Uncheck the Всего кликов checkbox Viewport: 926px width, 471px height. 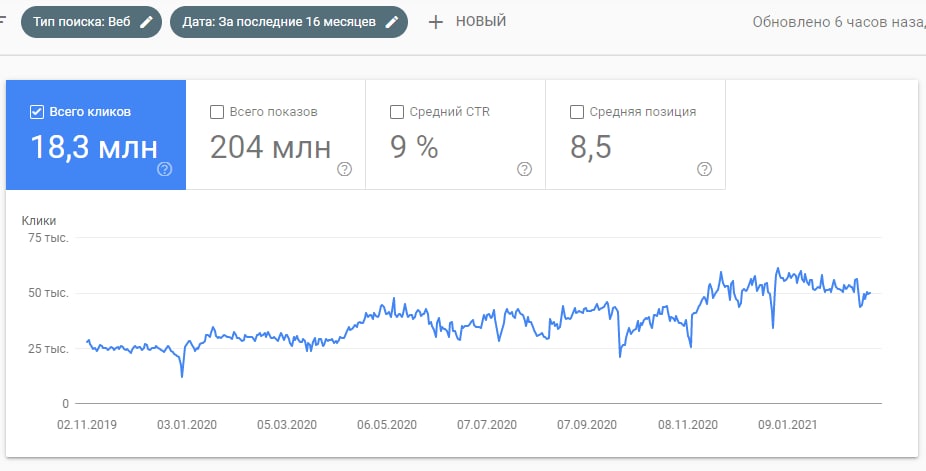tap(37, 112)
